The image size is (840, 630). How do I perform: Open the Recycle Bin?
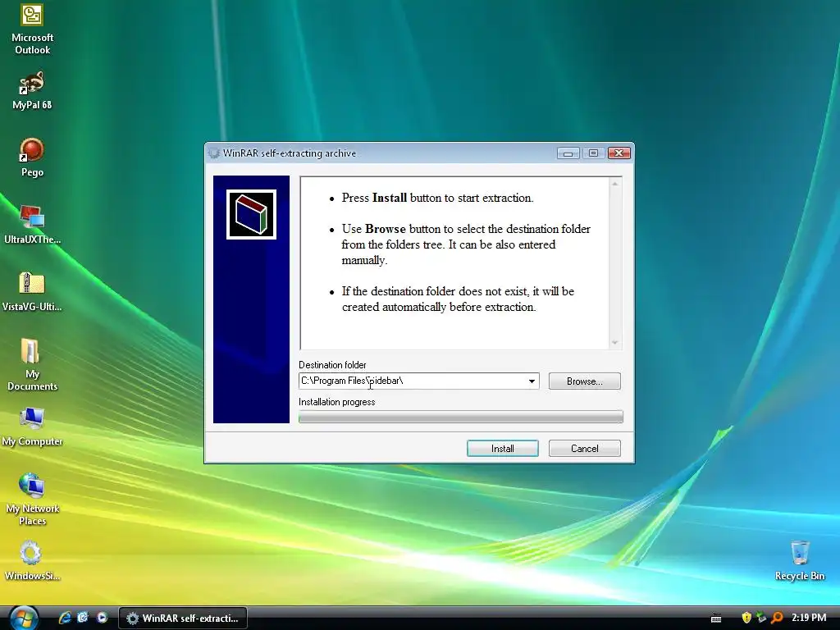tap(800, 561)
